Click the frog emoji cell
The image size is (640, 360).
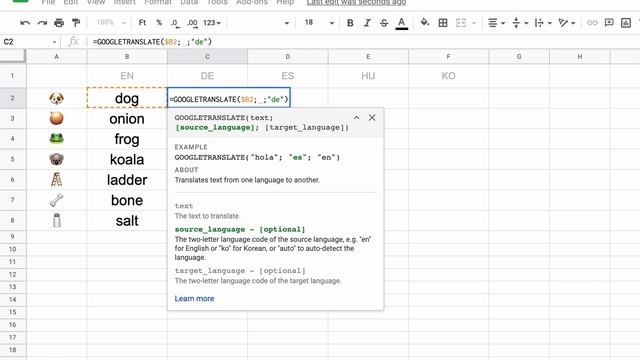click(56, 139)
